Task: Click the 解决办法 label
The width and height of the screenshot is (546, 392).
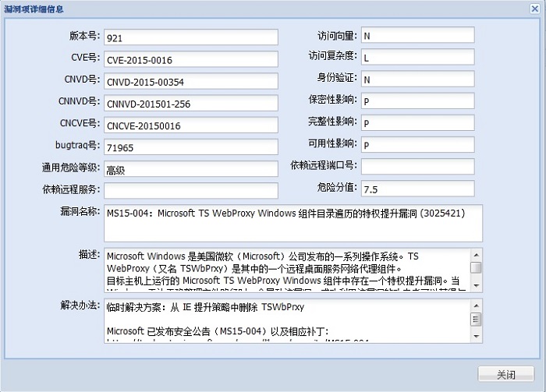Action: 80,305
